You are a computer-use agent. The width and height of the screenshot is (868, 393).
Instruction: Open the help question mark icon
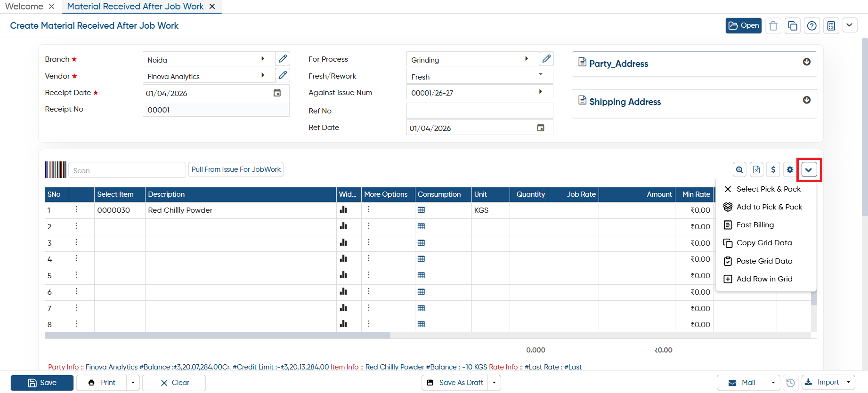click(812, 25)
